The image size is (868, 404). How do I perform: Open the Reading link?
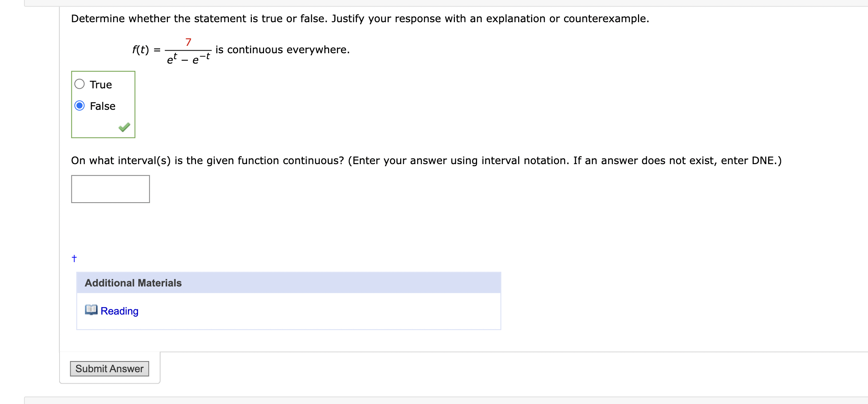[119, 311]
